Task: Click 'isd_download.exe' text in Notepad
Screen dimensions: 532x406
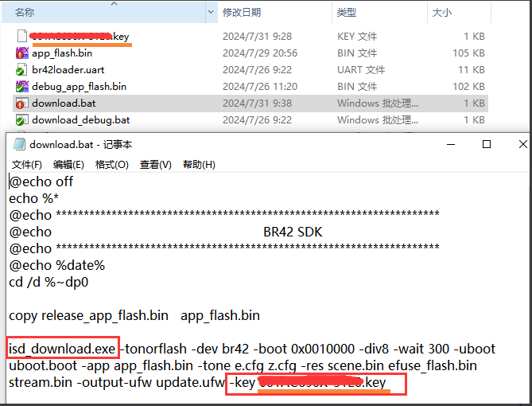Action: (62, 349)
